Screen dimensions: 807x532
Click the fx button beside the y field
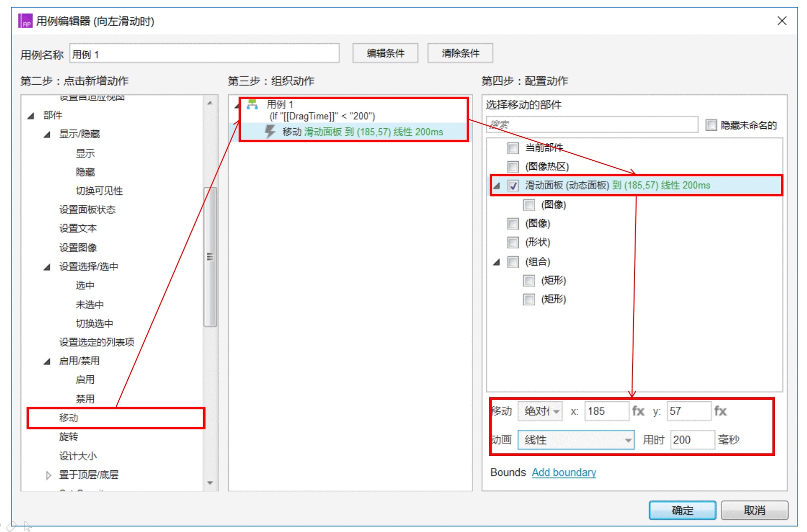[720, 411]
